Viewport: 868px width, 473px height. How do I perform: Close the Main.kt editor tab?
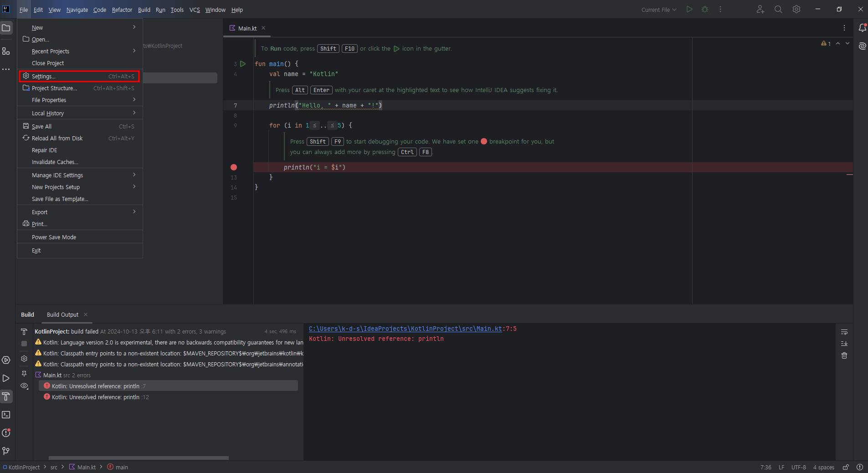pyautogui.click(x=263, y=28)
